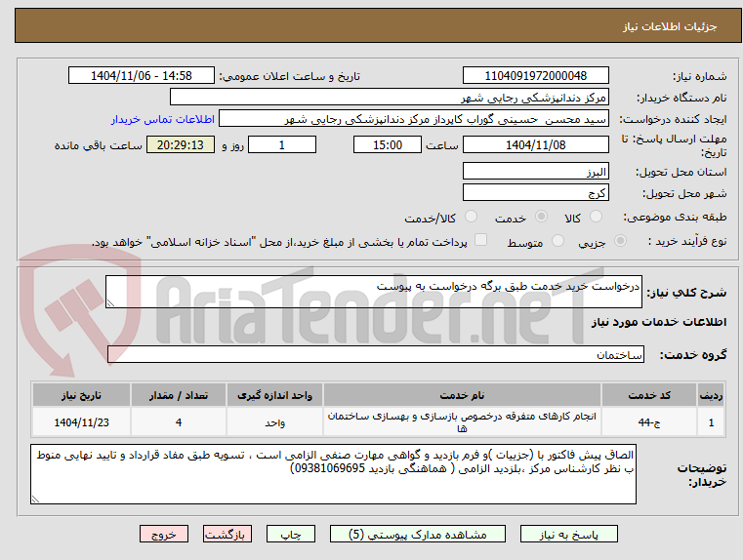743x560 pixels.
Task: Click the پاسخ به نیاز button
Action: click(x=568, y=534)
